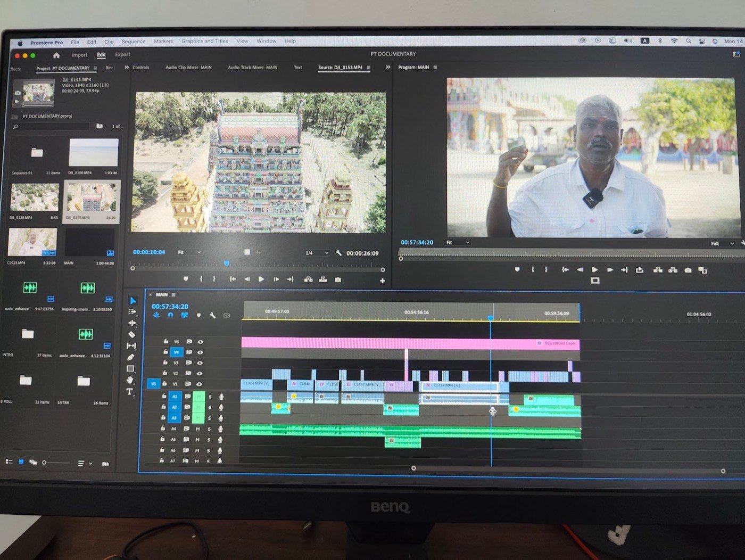
Task: Create new bin from search row
Action: coord(100,126)
